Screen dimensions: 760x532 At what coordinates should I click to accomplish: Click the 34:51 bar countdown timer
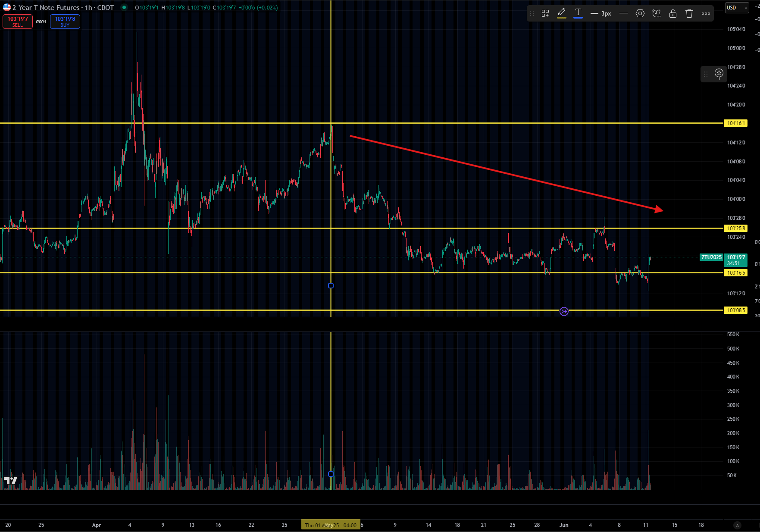pyautogui.click(x=733, y=263)
